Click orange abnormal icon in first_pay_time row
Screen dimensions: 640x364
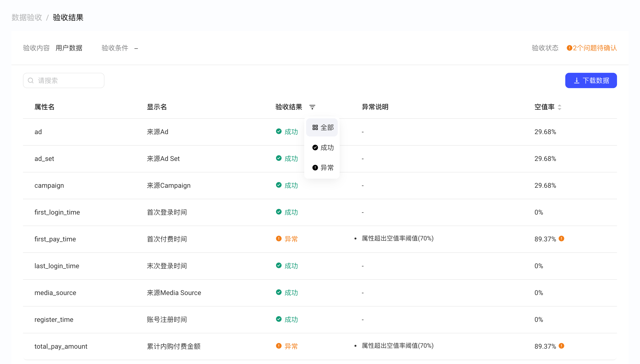pyautogui.click(x=279, y=239)
